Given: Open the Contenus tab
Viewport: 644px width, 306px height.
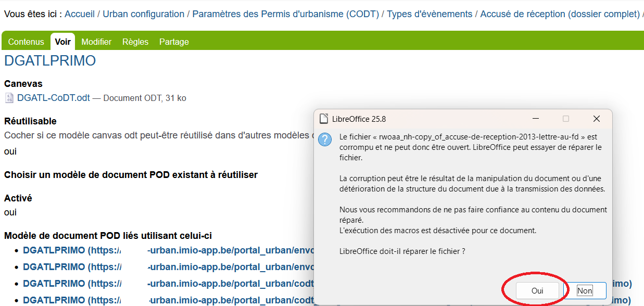Looking at the screenshot, I should tap(26, 42).
